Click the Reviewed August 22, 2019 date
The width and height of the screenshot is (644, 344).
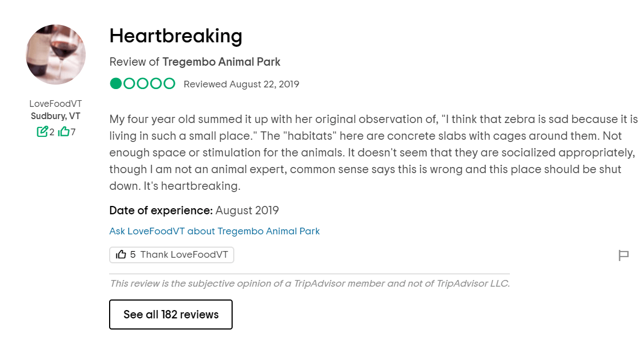[241, 85]
